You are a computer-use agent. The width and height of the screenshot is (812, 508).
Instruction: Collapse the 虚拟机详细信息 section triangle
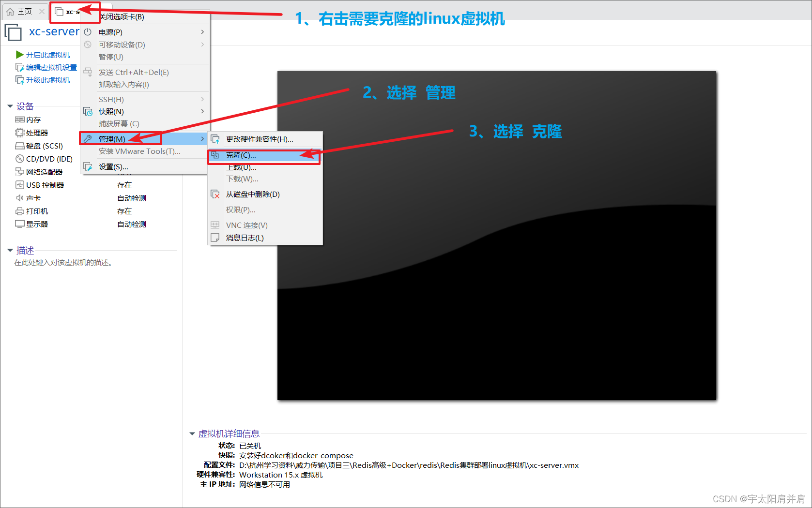[x=192, y=434]
